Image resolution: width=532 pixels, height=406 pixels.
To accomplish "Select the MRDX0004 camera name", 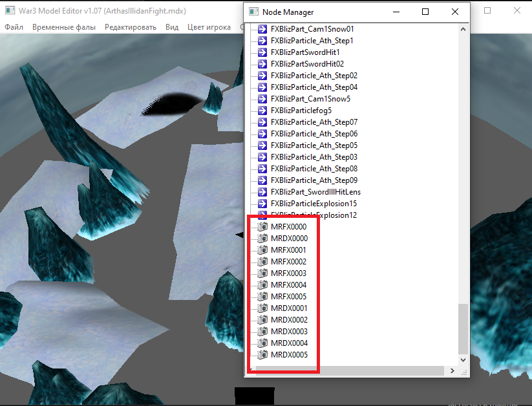I will [289, 343].
